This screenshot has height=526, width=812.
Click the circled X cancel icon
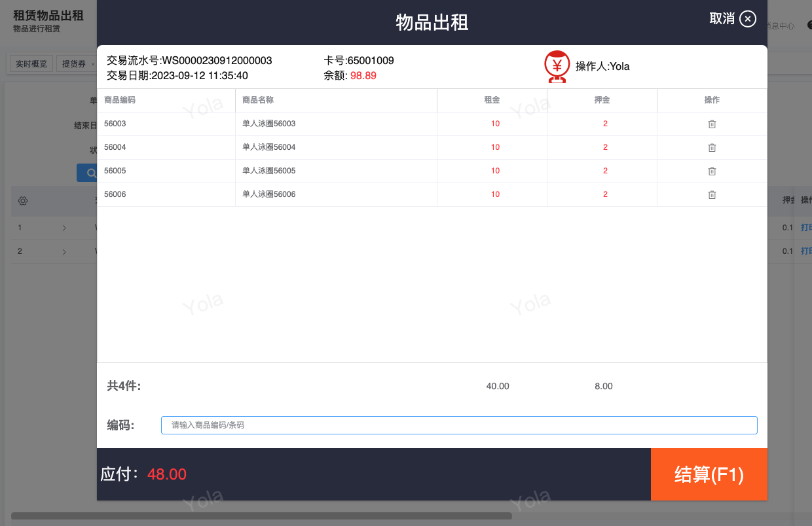tap(748, 19)
